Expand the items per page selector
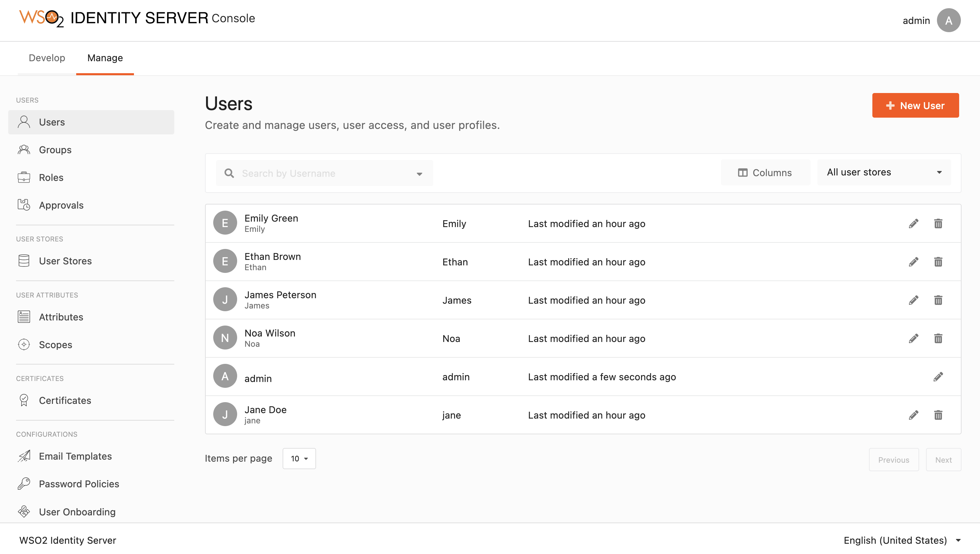980x554 pixels. [299, 459]
